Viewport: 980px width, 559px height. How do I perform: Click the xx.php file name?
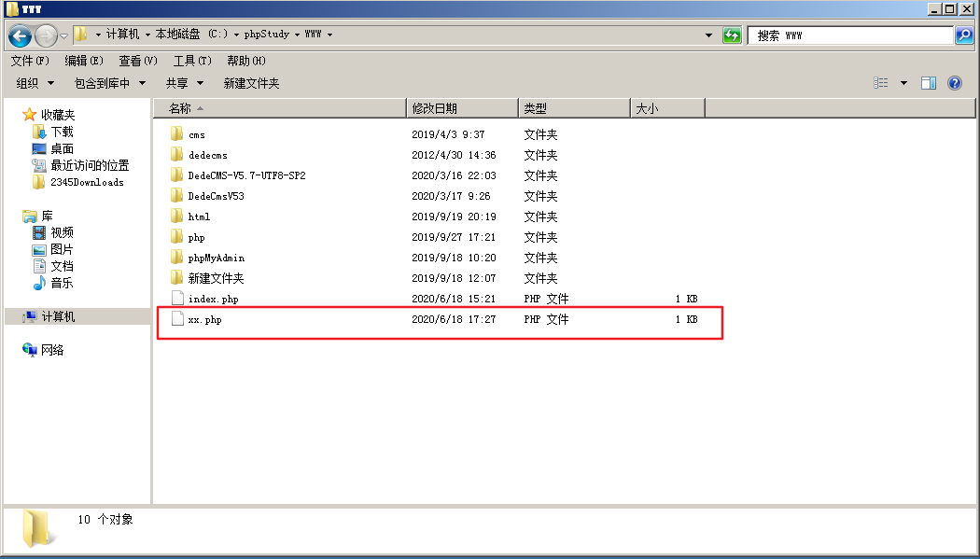[205, 320]
